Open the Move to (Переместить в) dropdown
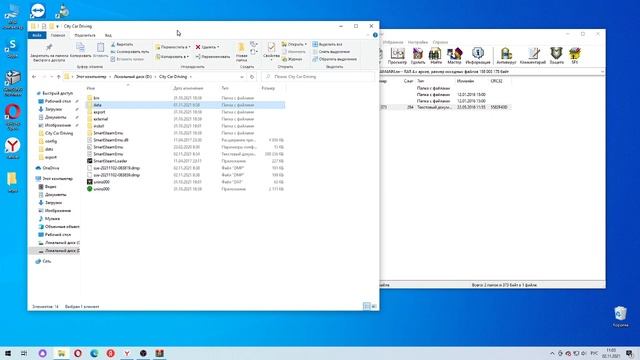Screen dimensions: 640x360 [x=172, y=47]
